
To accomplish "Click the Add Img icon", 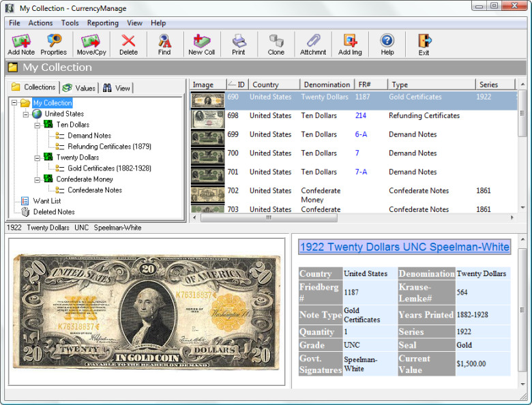I will 350,41.
